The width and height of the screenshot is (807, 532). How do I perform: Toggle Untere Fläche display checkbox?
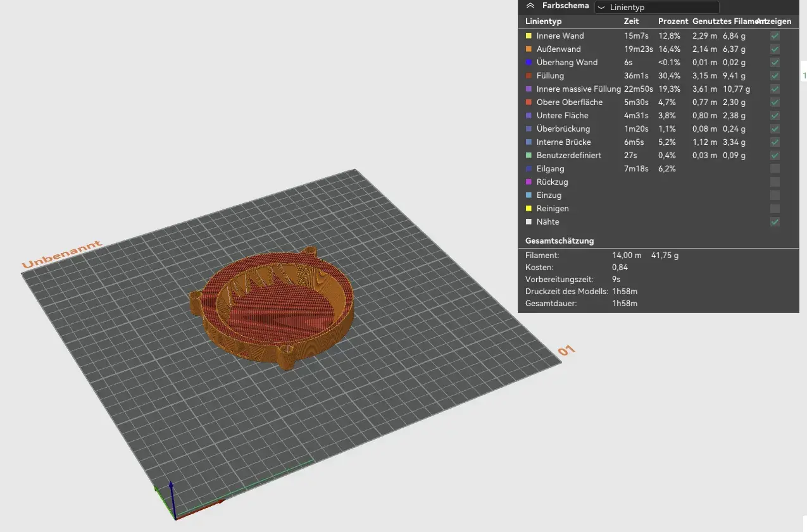coord(775,116)
